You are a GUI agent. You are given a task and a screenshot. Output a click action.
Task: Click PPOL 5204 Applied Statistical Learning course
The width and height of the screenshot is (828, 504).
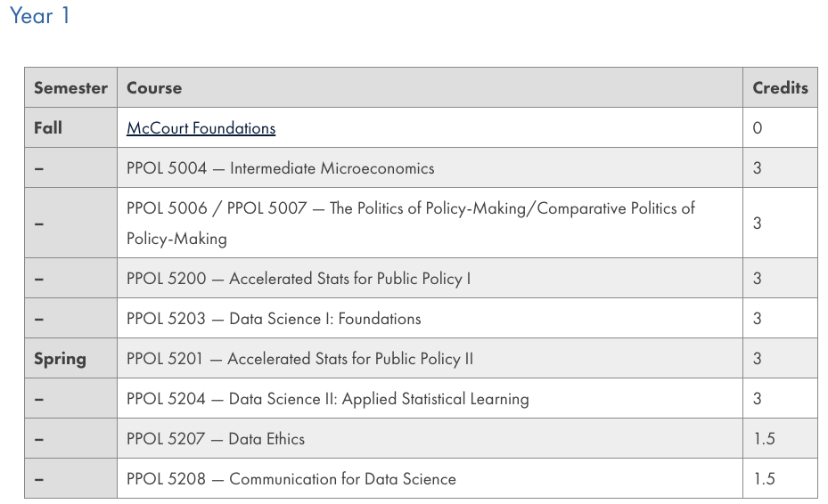pos(327,399)
